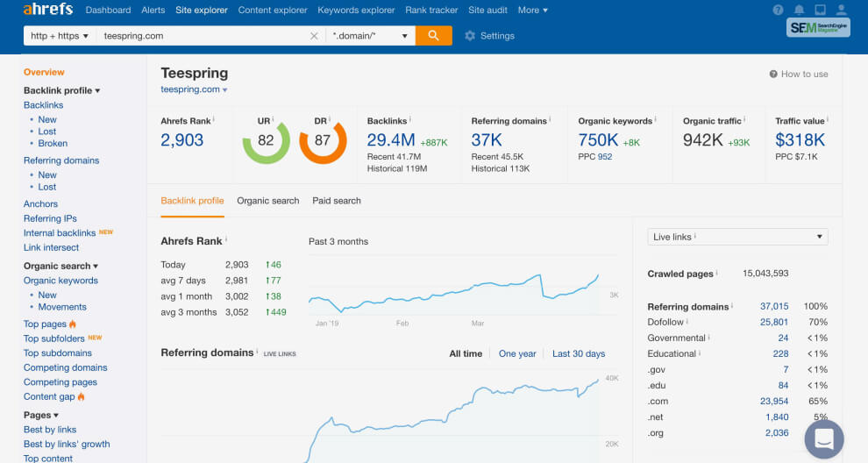Switch to the Paid search tab
868x463 pixels.
point(337,201)
